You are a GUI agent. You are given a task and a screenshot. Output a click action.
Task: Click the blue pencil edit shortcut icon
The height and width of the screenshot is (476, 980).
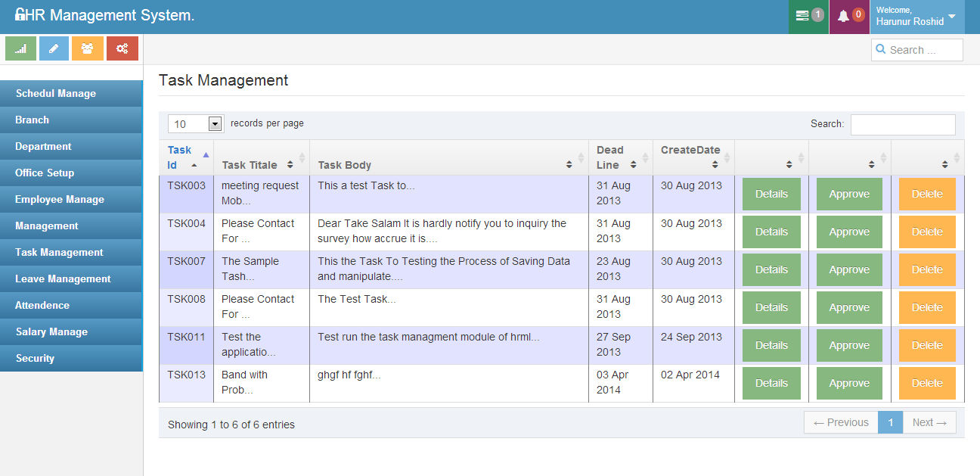(54, 48)
